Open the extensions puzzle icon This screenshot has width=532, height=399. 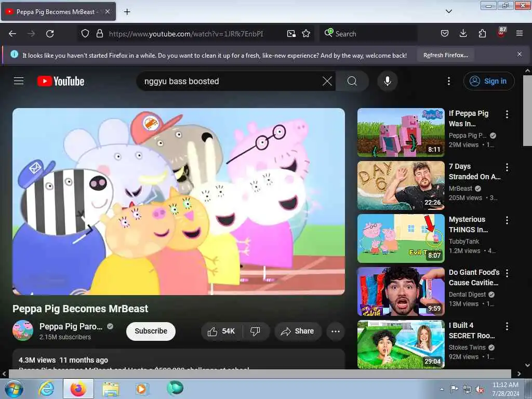coord(482,34)
